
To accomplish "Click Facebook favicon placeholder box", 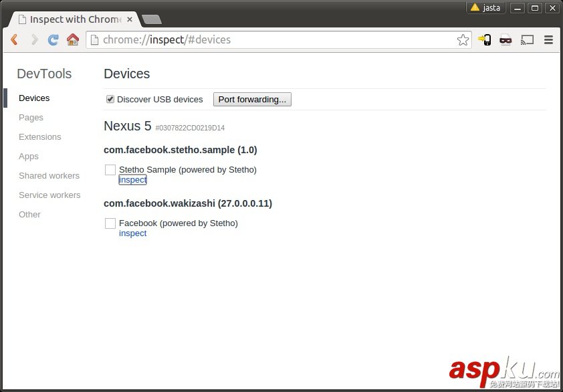I will [110, 223].
